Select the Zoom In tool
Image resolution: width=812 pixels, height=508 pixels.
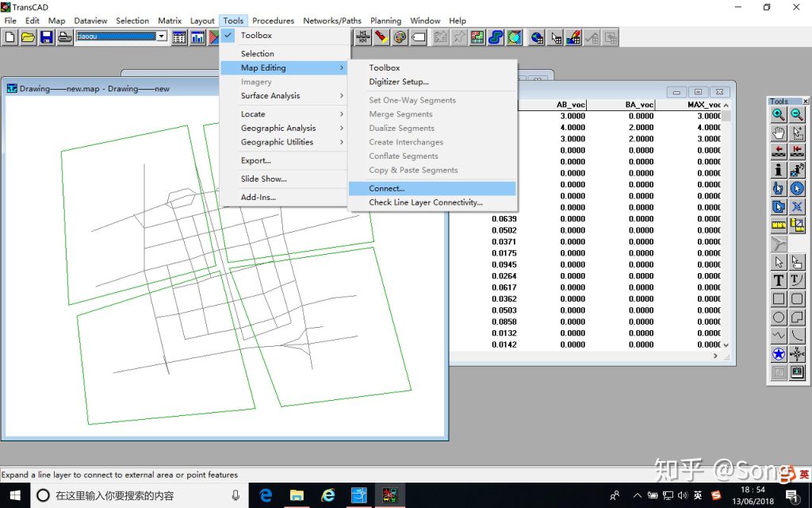(x=779, y=114)
